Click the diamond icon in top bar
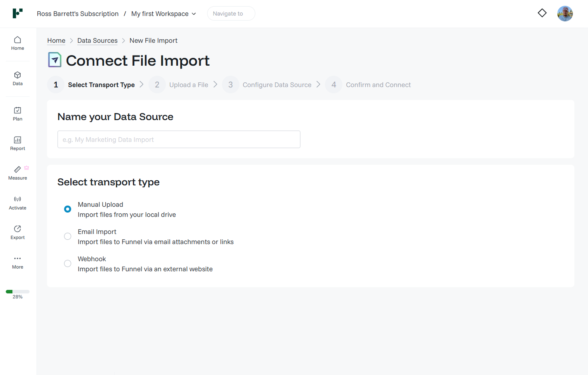The height and width of the screenshot is (375, 588). [x=542, y=13]
